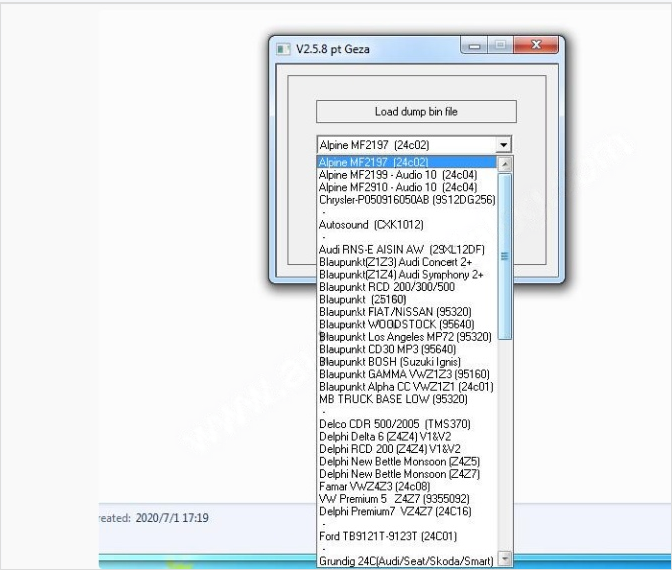Select Alpine MF2197 (24c02) in the list
Screen dimensions: 672x570
(x=407, y=162)
